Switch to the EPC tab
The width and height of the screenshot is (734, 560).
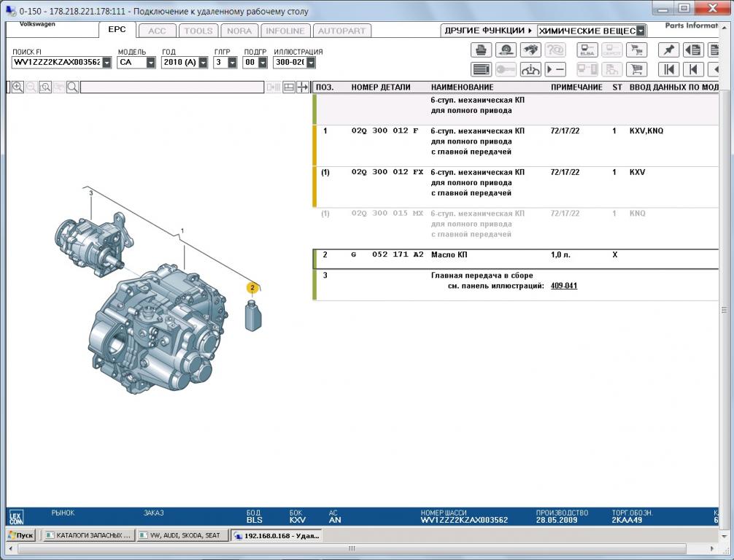(x=117, y=29)
